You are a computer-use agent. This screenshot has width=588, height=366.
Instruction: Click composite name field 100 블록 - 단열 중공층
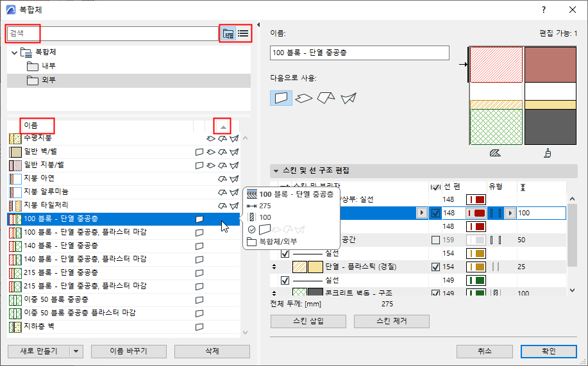(360, 53)
